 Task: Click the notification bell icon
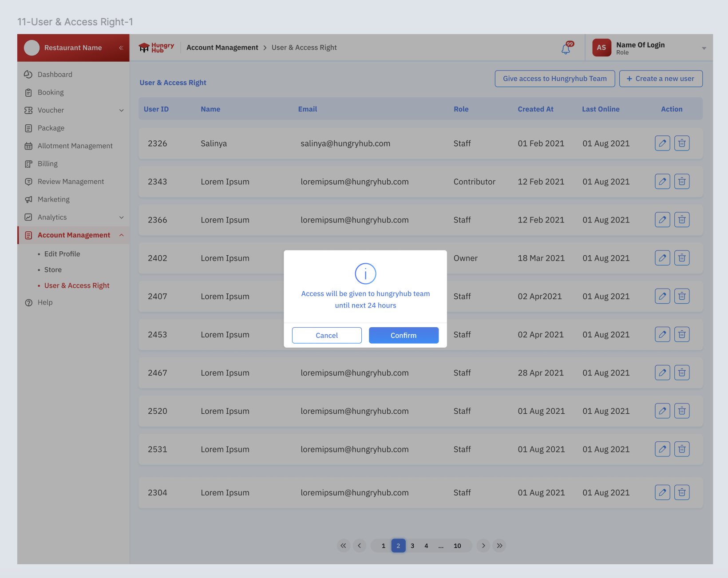566,48
